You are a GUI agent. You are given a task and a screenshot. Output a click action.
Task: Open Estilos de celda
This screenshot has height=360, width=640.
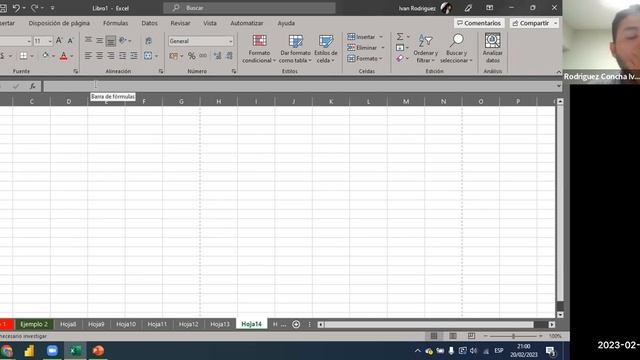pos(326,49)
